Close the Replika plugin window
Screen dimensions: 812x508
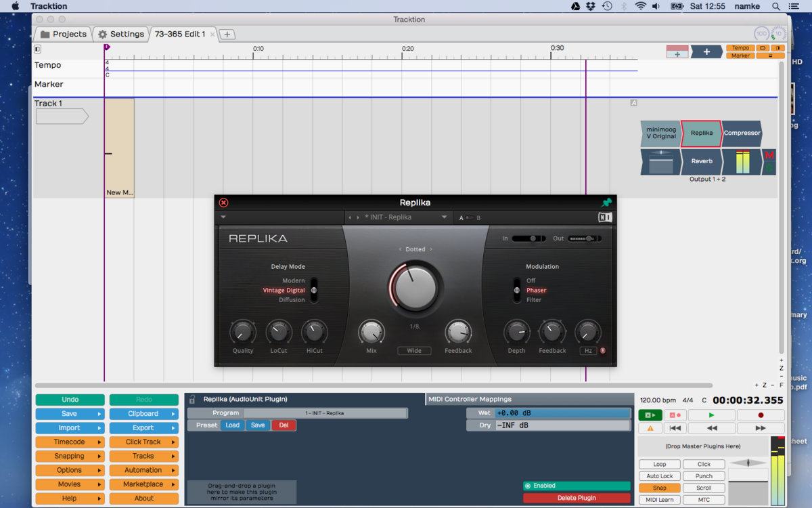223,203
